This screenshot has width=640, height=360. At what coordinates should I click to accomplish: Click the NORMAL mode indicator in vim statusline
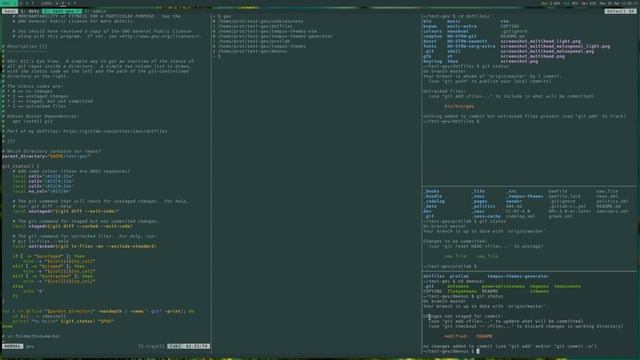coord(12,346)
